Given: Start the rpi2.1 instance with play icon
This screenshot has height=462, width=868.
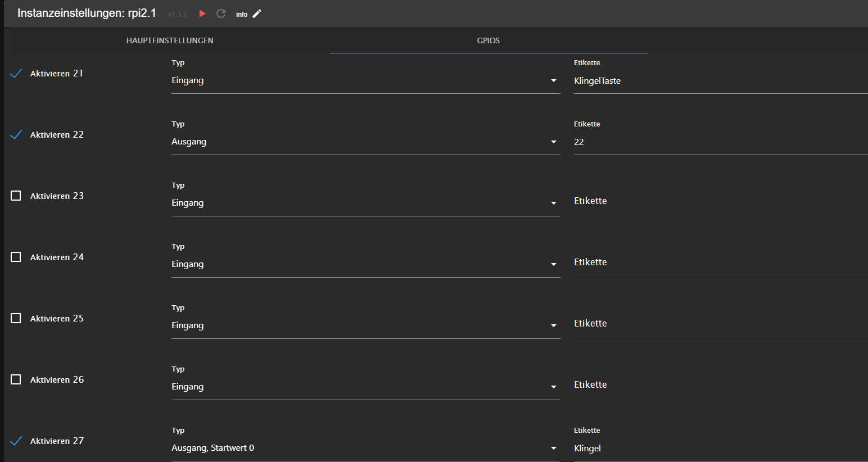Looking at the screenshot, I should (x=202, y=13).
